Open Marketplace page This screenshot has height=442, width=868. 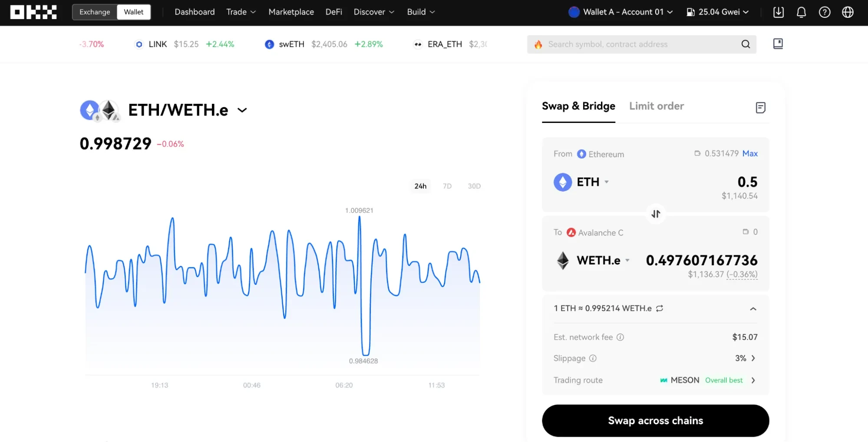coord(291,12)
